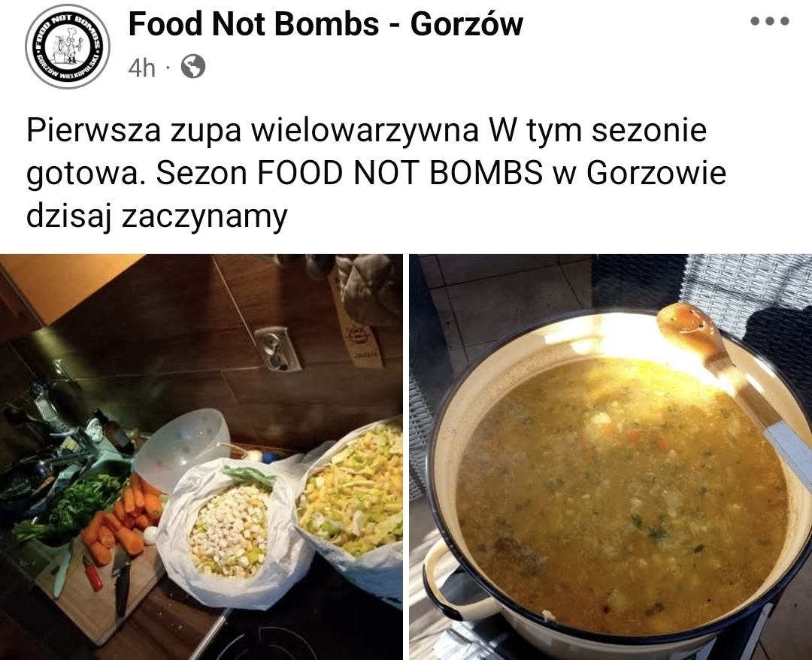The image size is (812, 660).
Task: Click the word Gorzowie in post text
Action: (656, 173)
